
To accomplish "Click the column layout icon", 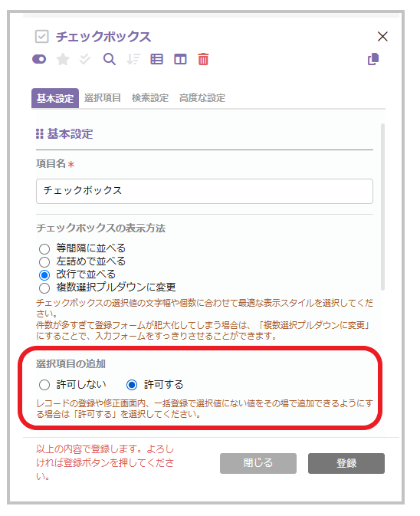I will [x=180, y=59].
